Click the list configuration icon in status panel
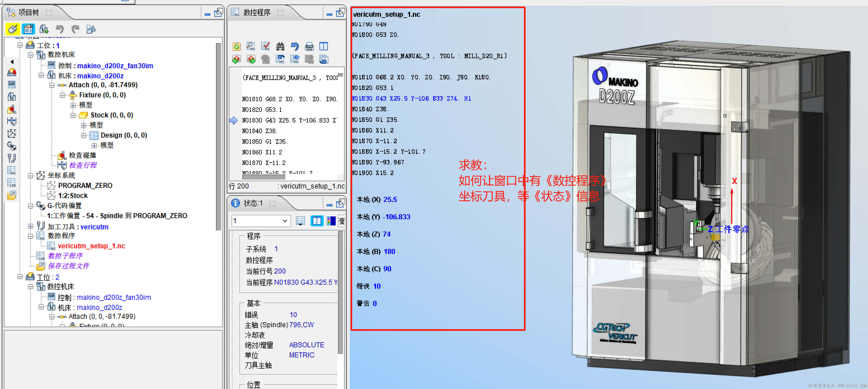Viewport: 868px width, 389px height. (x=300, y=221)
